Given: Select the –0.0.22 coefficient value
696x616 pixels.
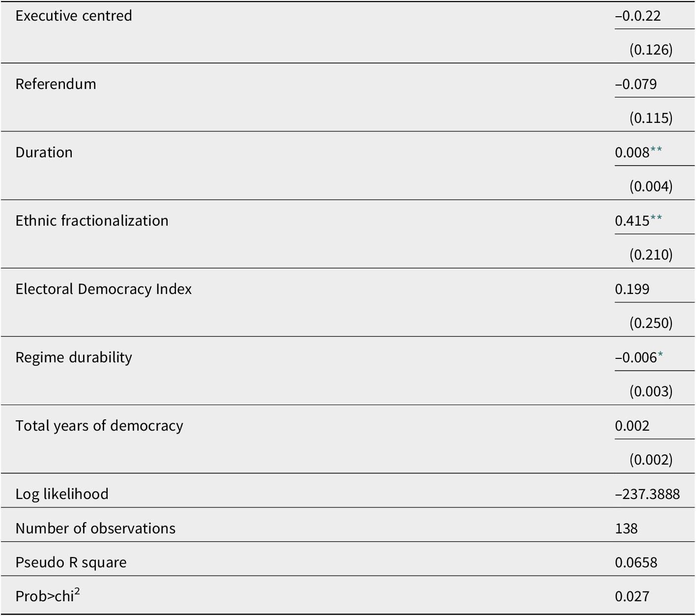Looking at the screenshot, I should pyautogui.click(x=638, y=16).
